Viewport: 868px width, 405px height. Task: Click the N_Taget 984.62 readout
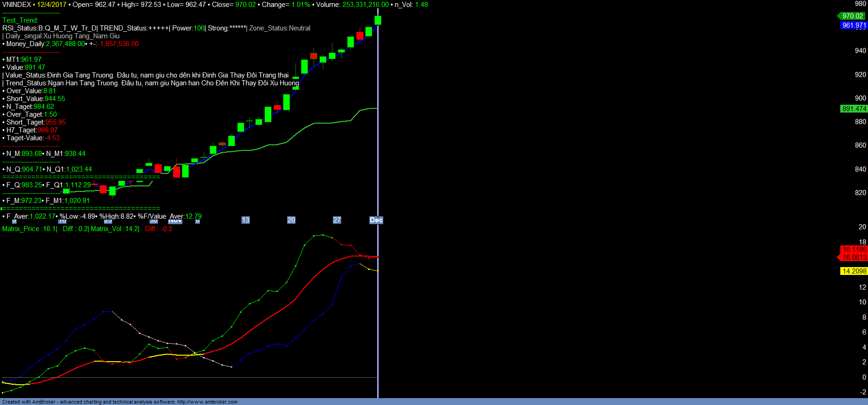(x=30, y=107)
